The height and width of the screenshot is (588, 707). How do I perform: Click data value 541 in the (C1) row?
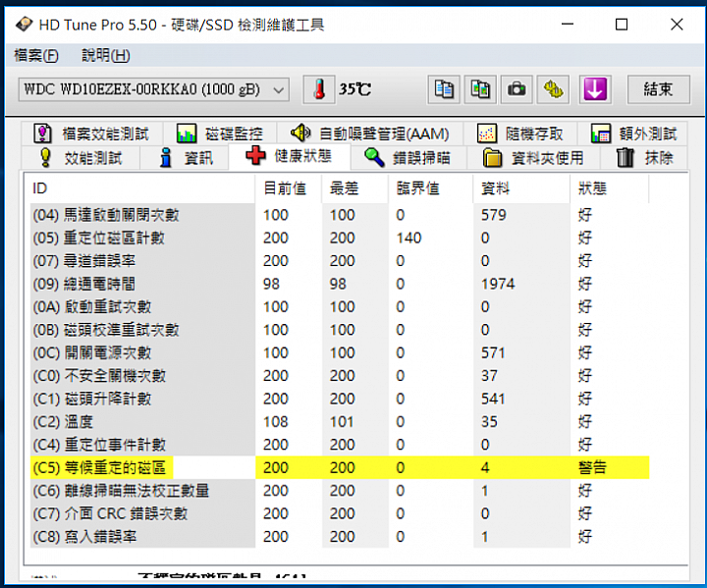(493, 399)
